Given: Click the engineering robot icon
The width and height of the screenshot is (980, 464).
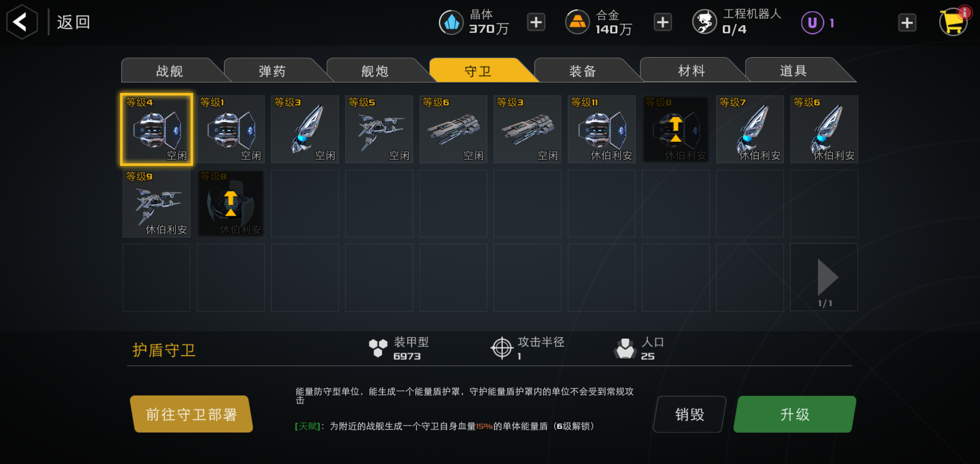Looking at the screenshot, I should pyautogui.click(x=704, y=22).
